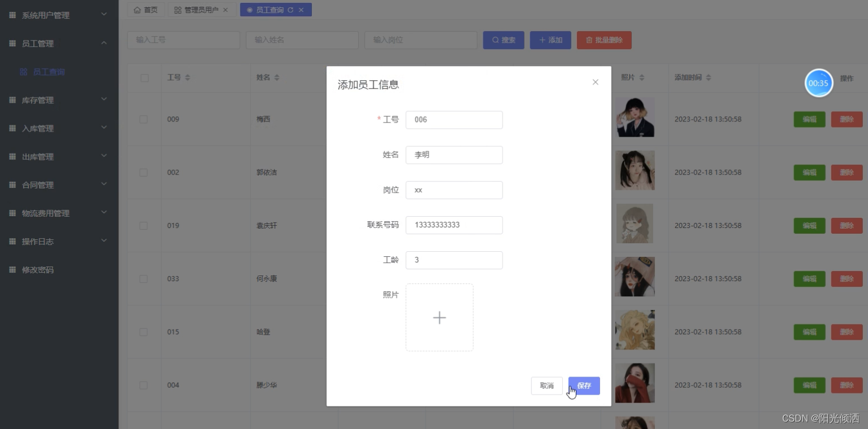This screenshot has height=429, width=868.
Task: Sort the 姓名 column
Action: point(276,77)
